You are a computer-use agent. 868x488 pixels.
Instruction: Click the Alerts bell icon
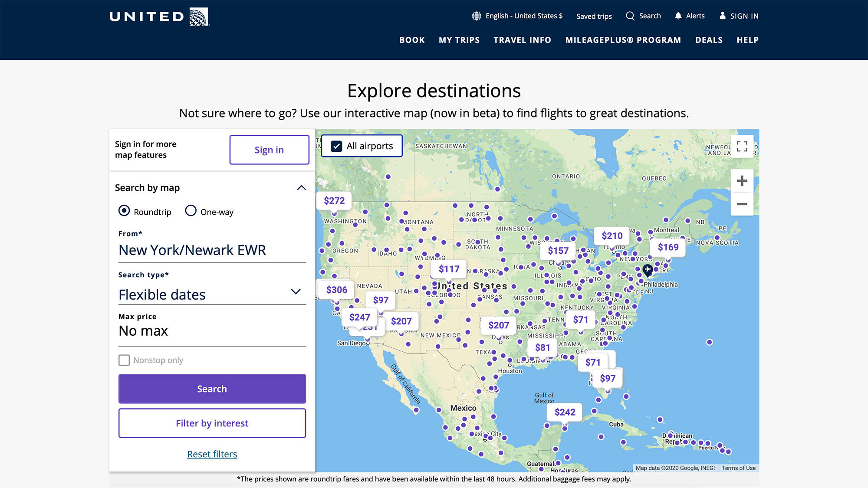[x=678, y=16]
